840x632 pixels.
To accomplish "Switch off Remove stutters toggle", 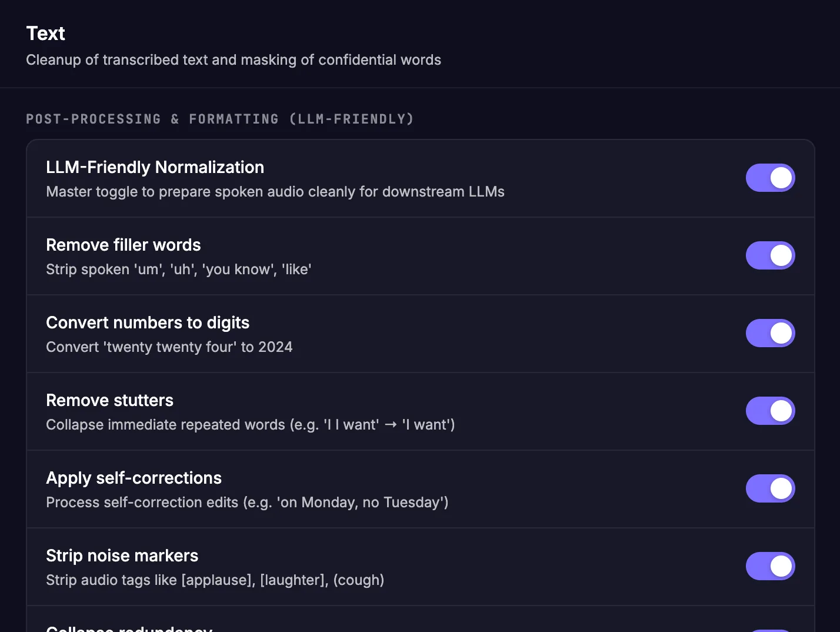I will point(770,411).
